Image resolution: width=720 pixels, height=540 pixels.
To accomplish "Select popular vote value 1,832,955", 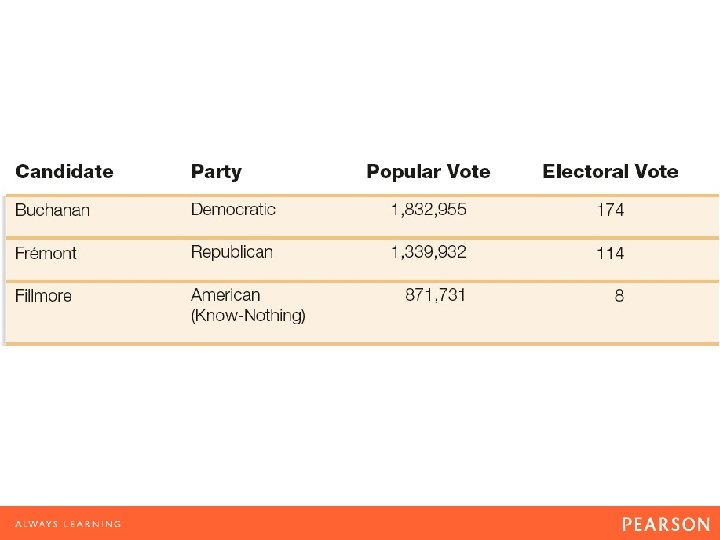I will pos(429,210).
